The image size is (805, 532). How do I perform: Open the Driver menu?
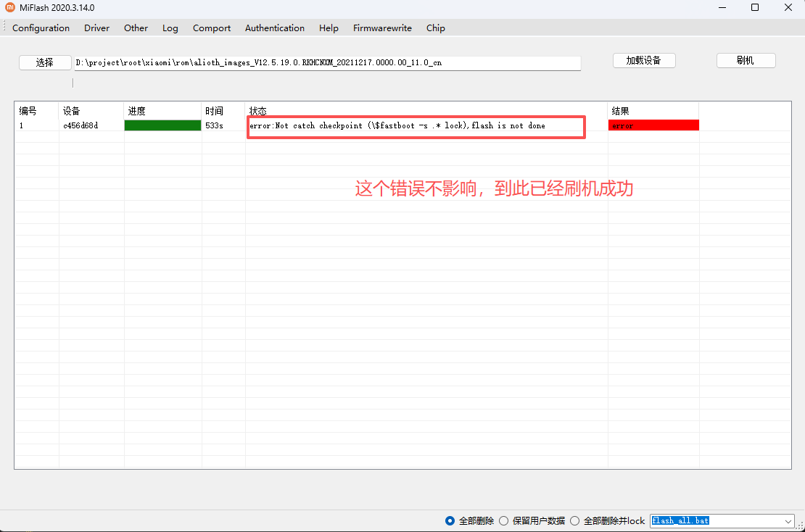pos(96,28)
